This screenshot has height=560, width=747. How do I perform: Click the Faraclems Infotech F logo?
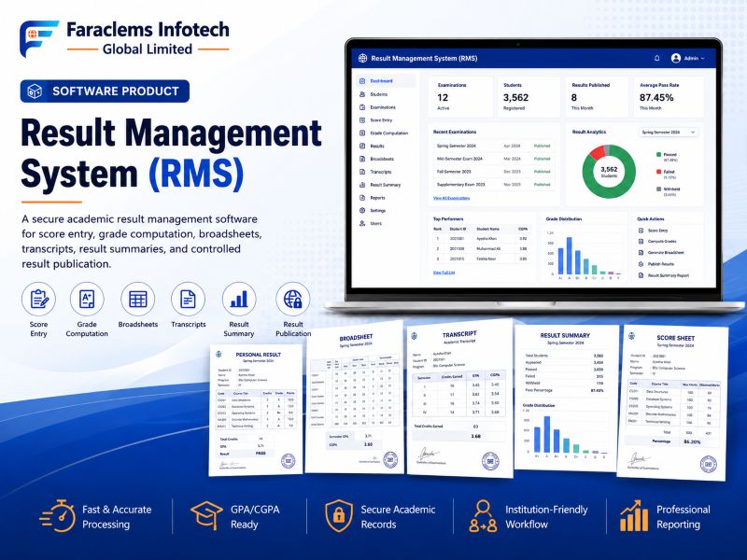[x=39, y=38]
